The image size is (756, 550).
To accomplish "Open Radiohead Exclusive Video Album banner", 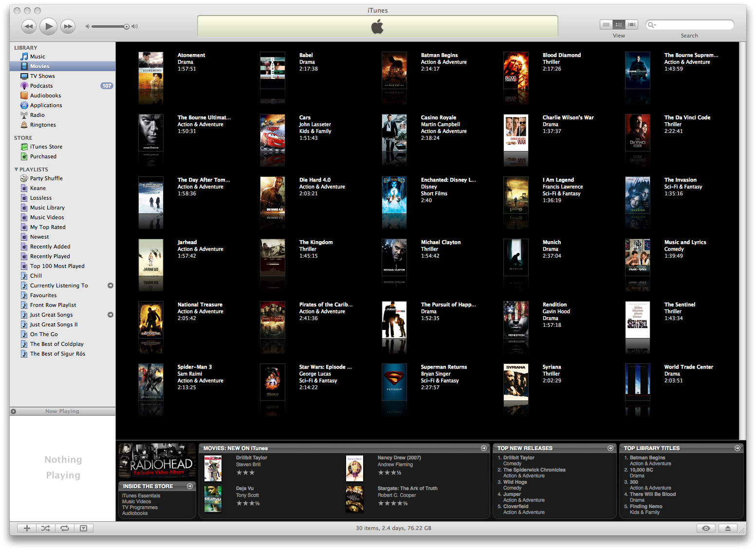I will pos(157,460).
